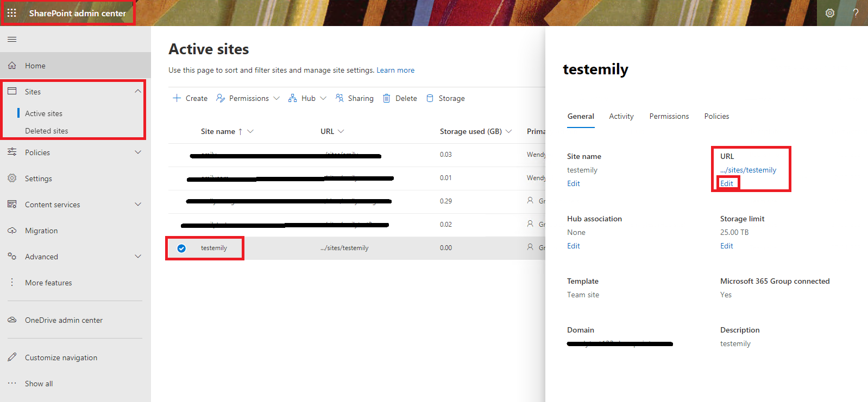Image resolution: width=868 pixels, height=402 pixels.
Task: Collapse the Sites section chevron
Action: (138, 91)
